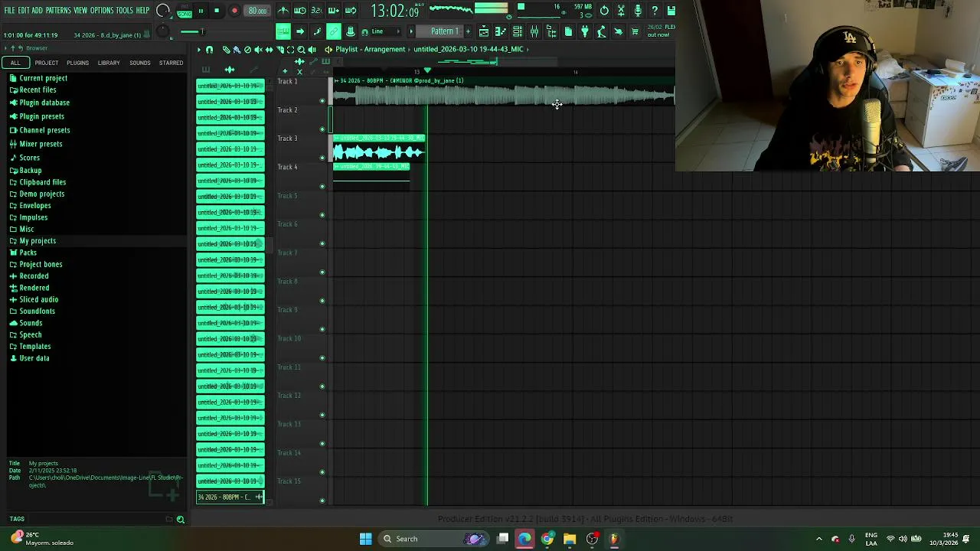The image size is (980, 551).
Task: Show audio clips in the picker panel
Action: (230, 70)
